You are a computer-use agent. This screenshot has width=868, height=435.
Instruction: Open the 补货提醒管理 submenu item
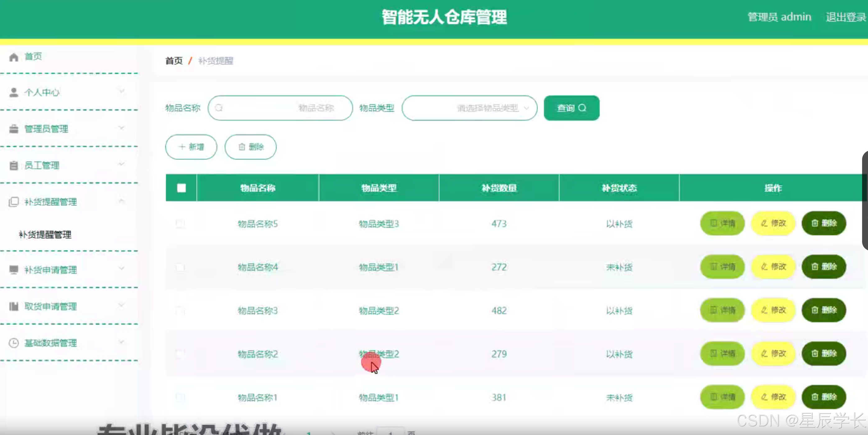[x=45, y=234]
